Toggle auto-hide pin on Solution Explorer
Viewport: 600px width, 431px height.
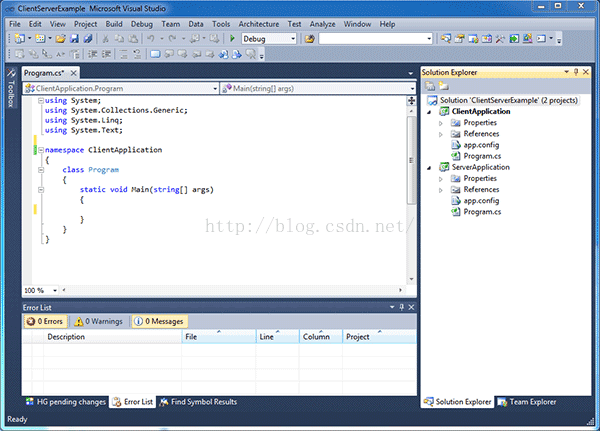pos(576,72)
